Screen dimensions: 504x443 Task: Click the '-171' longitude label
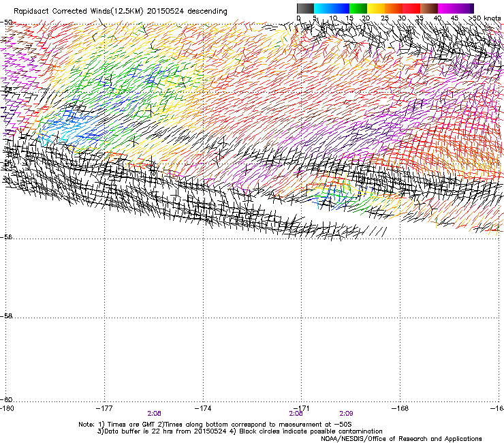point(302,408)
